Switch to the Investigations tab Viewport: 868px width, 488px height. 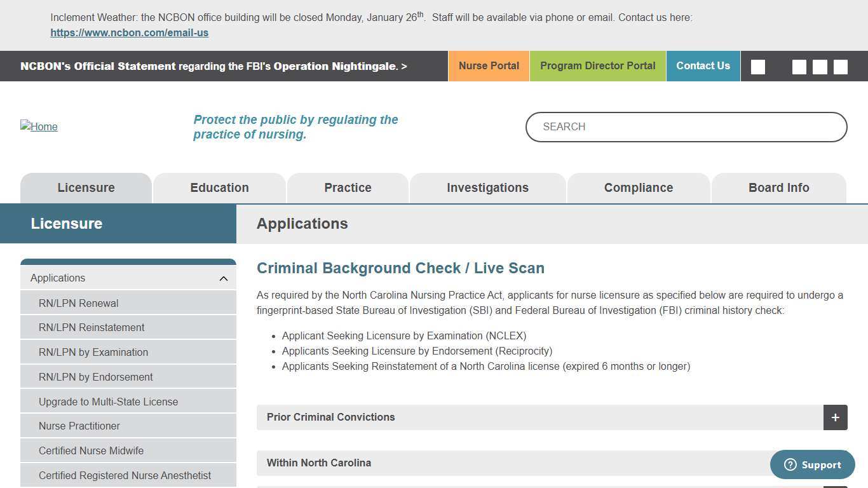click(487, 187)
